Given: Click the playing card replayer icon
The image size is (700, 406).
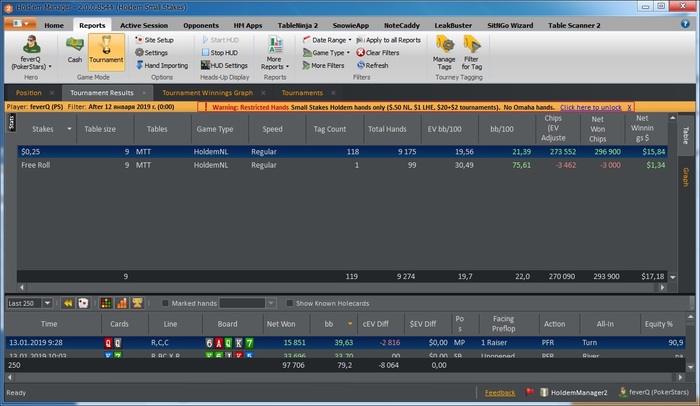Looking at the screenshot, I should 83,303.
